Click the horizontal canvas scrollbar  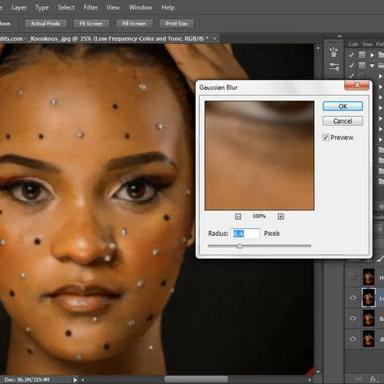(x=196, y=379)
